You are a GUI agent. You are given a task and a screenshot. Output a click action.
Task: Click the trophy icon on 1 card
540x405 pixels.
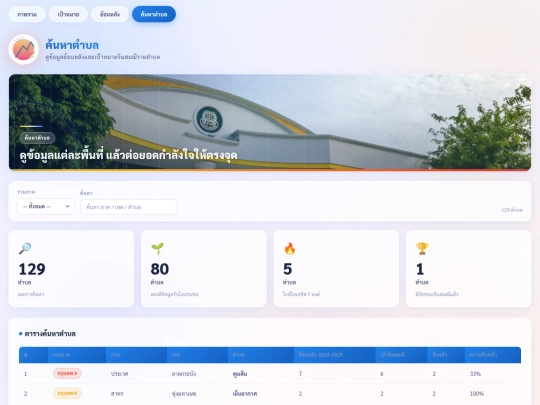(422, 248)
